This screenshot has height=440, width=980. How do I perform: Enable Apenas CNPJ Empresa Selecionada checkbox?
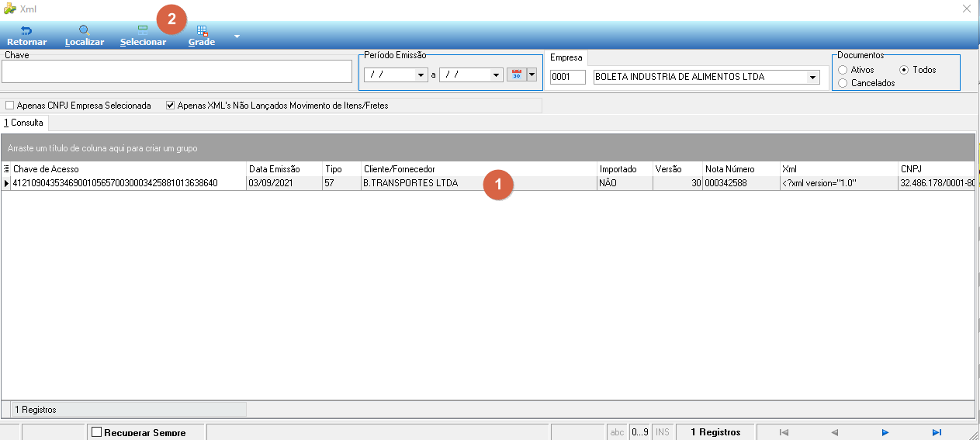coord(9,105)
